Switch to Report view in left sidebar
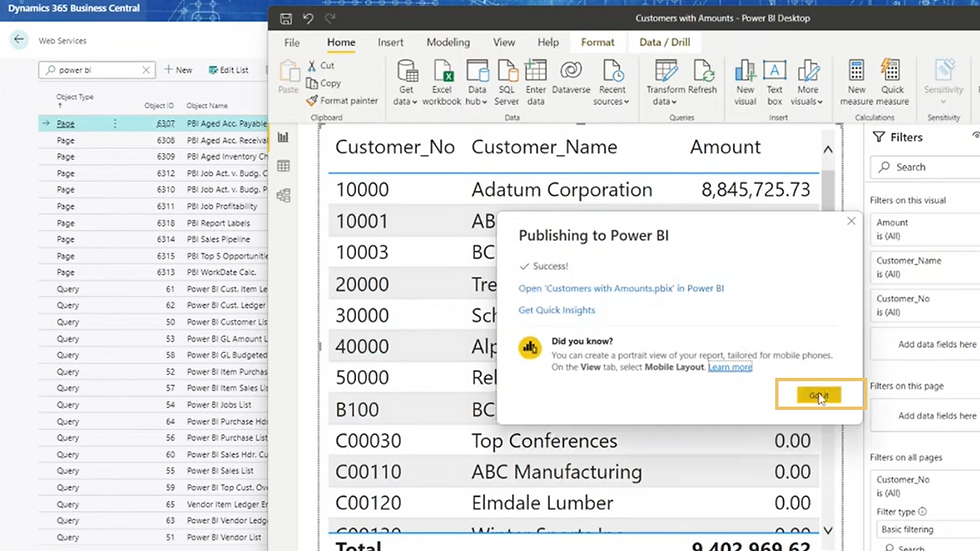The width and height of the screenshot is (980, 551). (283, 137)
